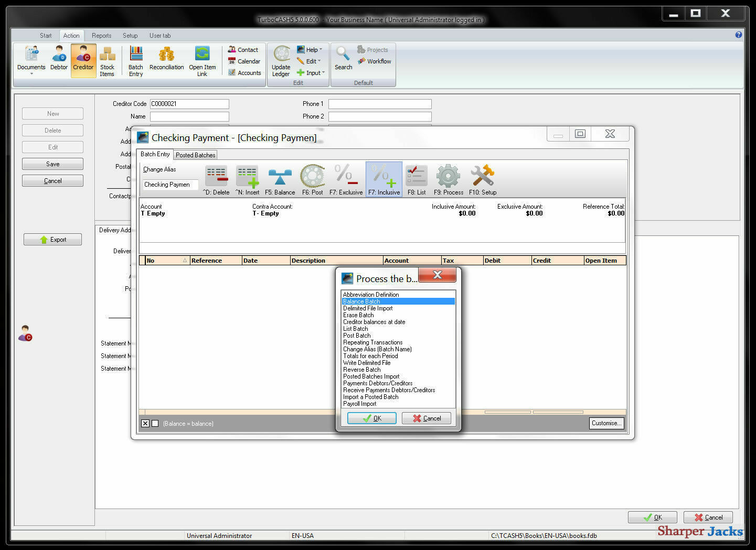Select F7: Exclusive tax mode
Screen dimensions: 756x550
pyautogui.click(x=346, y=180)
